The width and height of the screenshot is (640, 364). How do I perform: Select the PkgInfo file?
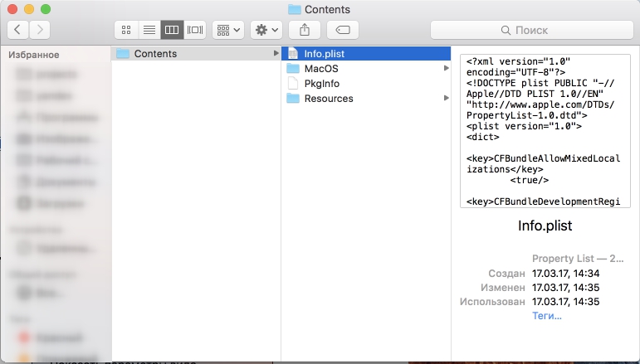click(x=321, y=84)
